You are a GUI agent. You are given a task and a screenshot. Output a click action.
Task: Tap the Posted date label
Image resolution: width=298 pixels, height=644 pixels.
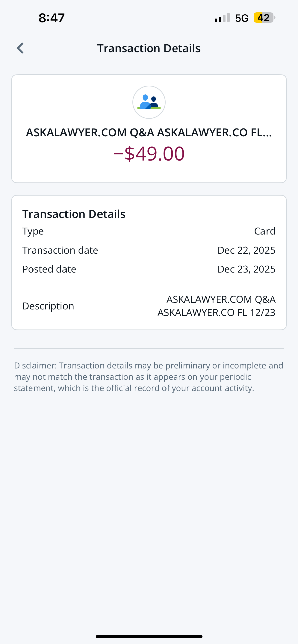(49, 269)
